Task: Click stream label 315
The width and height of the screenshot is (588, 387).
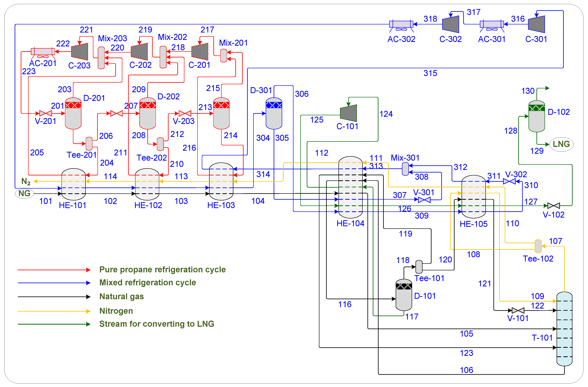Action: coord(430,73)
